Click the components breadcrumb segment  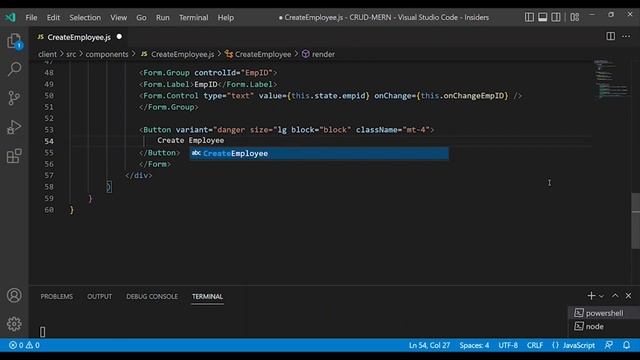(x=107, y=54)
